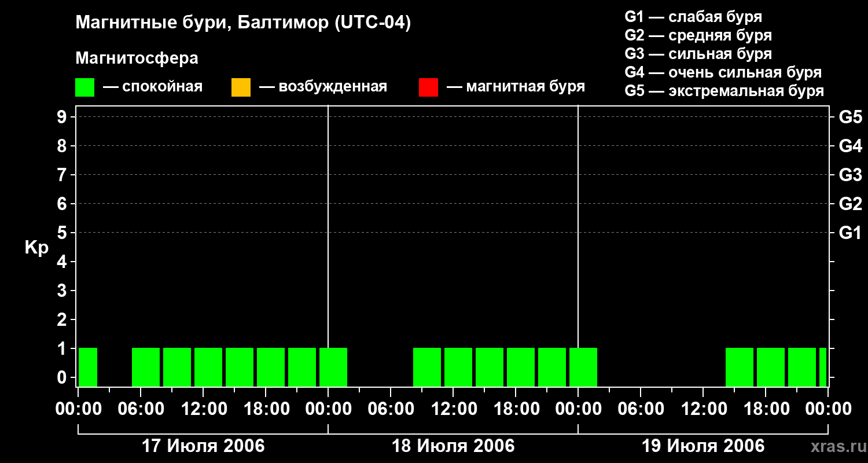Viewport: 868px width, 463px height.
Task: Click legend line 'G1 — слабая буря'
Action: (693, 17)
